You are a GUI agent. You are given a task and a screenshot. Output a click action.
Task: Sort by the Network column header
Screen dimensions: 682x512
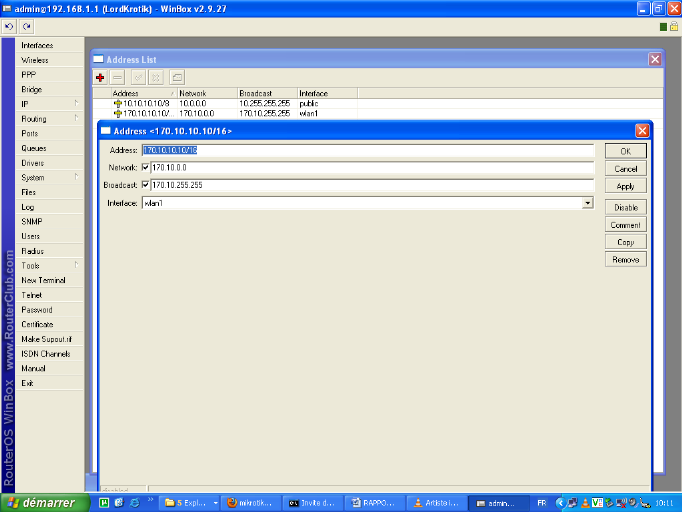[207, 93]
